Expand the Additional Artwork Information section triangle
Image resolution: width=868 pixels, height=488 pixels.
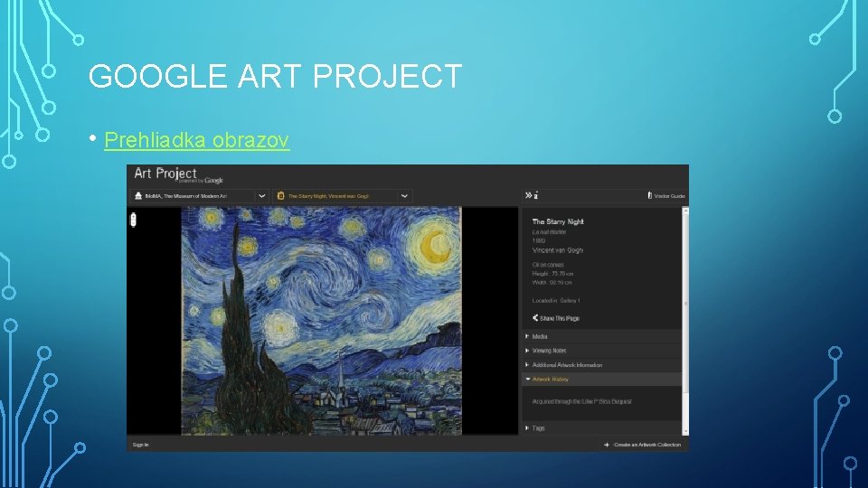tap(527, 364)
